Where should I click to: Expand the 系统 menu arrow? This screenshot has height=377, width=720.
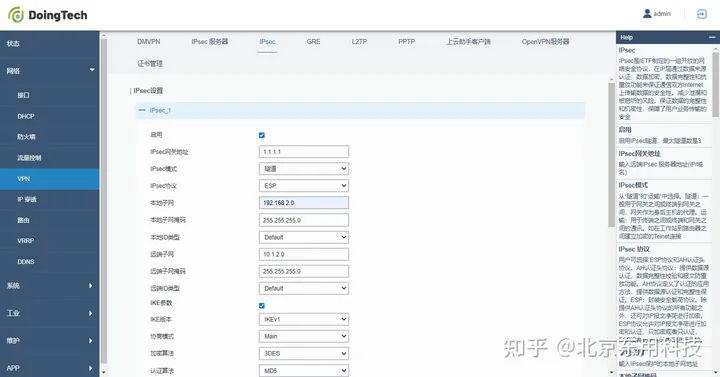tap(90, 286)
